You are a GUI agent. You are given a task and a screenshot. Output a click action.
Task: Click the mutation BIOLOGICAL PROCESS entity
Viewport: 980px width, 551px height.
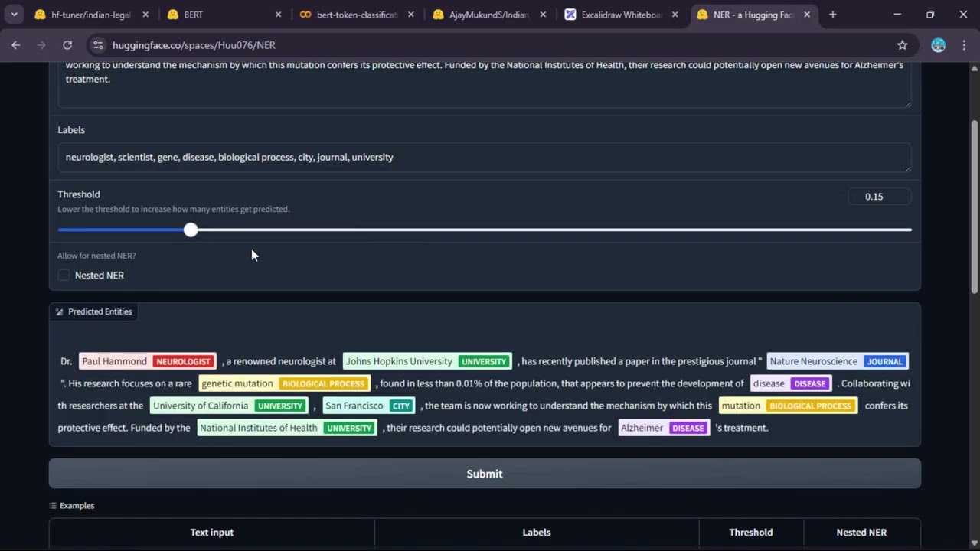(788, 406)
